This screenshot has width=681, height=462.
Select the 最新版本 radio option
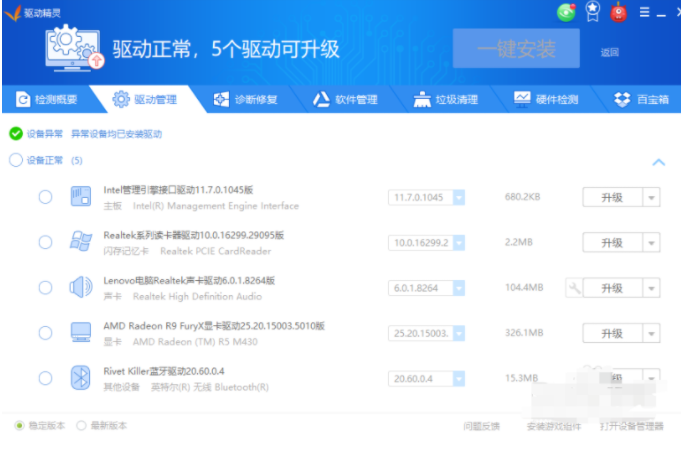pyautogui.click(x=82, y=426)
